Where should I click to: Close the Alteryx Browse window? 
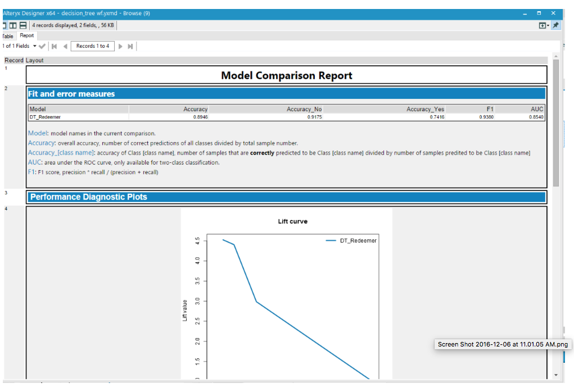553,13
